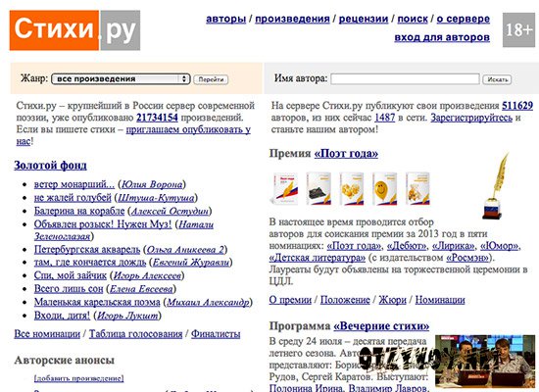Screen dimensions: 539x392
Task: Click the Номинации link under award
Action: coord(440,300)
